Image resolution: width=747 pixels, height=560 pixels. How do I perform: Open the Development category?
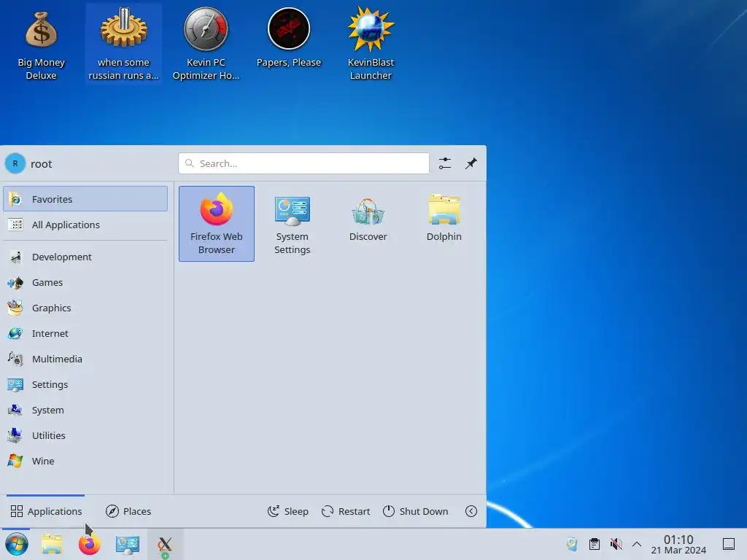85,257
